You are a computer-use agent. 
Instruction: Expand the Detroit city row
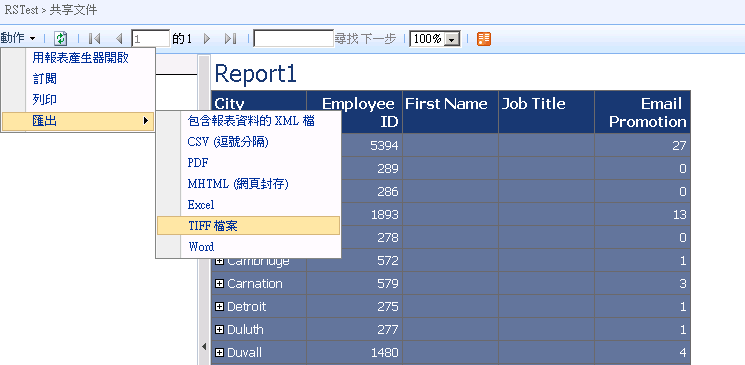219,307
